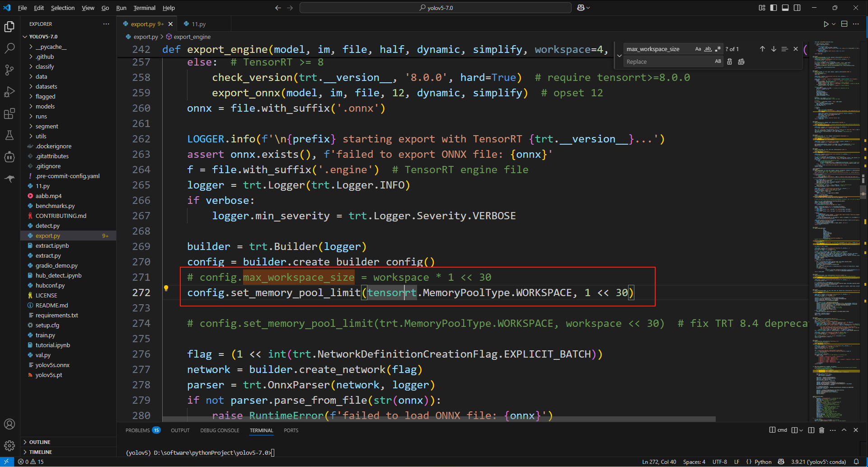868x467 pixels.
Task: Toggle Match Whole Word option
Action: [x=708, y=49]
